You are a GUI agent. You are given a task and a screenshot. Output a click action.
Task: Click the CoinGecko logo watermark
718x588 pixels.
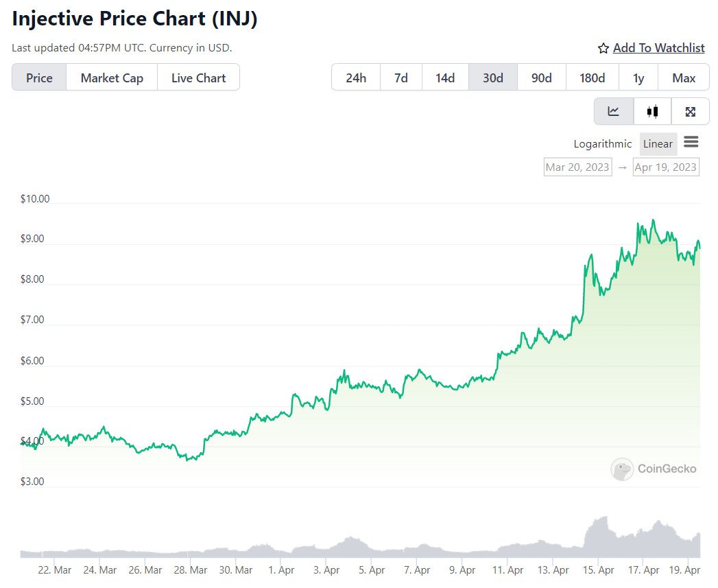click(654, 469)
